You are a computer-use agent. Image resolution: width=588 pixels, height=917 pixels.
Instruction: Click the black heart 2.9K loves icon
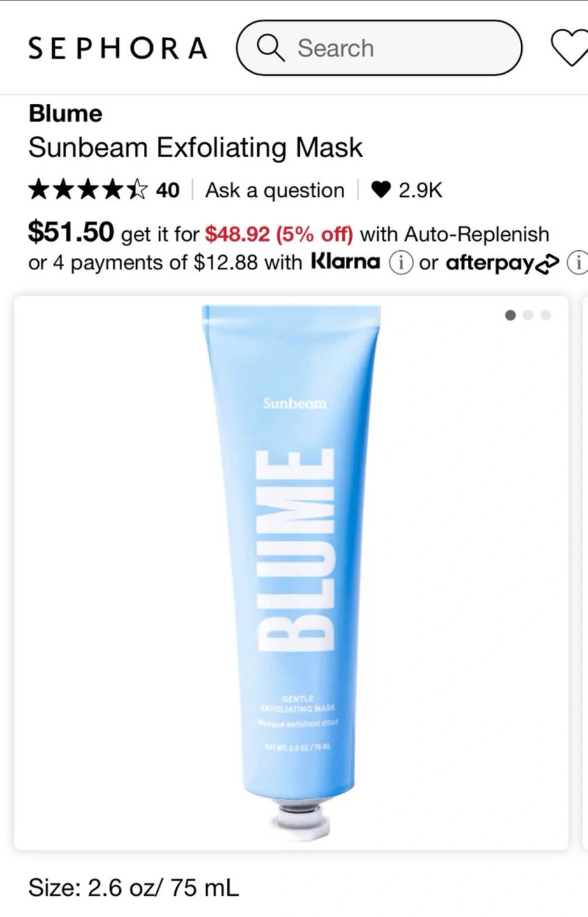pyautogui.click(x=381, y=190)
